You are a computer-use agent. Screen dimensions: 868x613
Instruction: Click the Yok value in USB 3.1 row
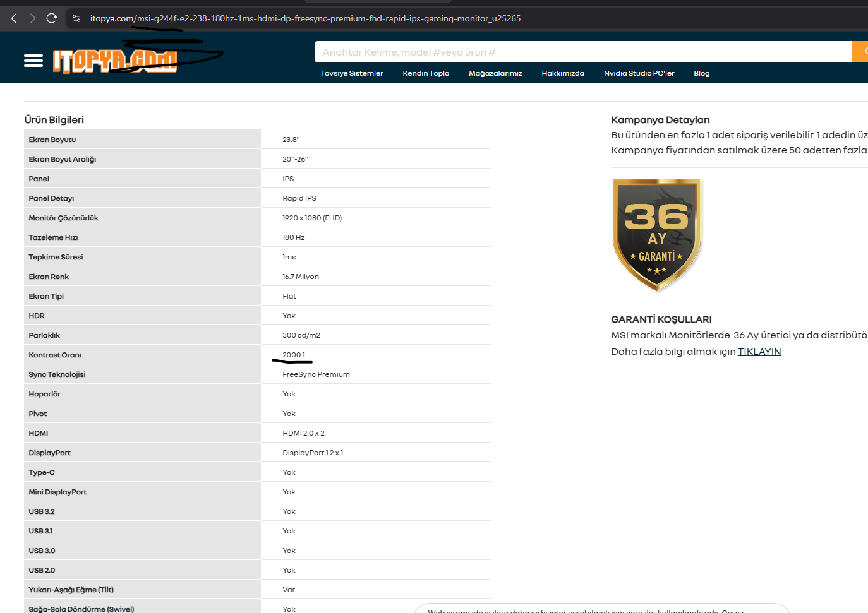tap(289, 531)
